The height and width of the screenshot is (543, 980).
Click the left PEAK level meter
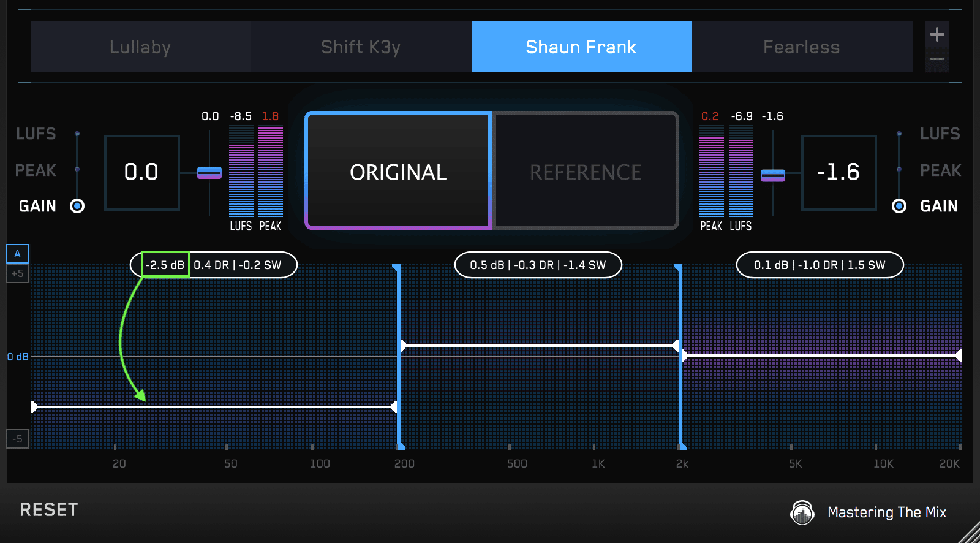point(270,171)
